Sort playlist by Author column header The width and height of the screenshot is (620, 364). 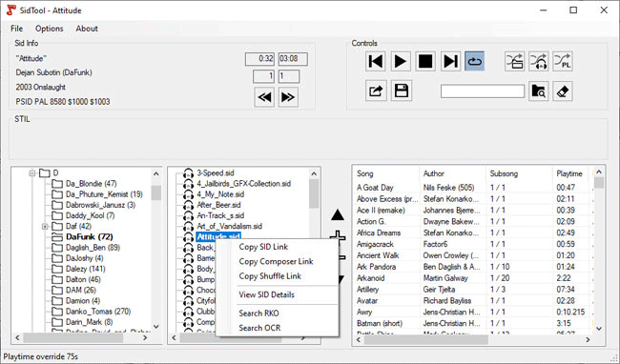(452, 173)
